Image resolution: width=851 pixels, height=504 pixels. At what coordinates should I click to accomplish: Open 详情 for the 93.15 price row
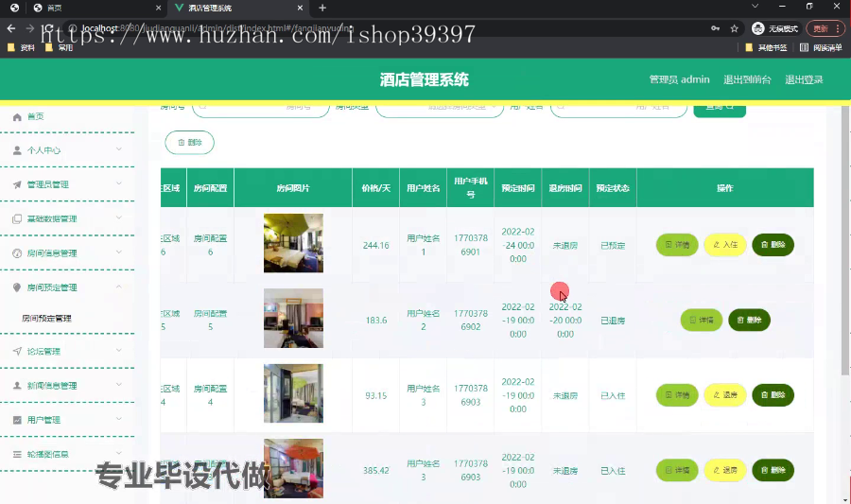[x=677, y=395]
